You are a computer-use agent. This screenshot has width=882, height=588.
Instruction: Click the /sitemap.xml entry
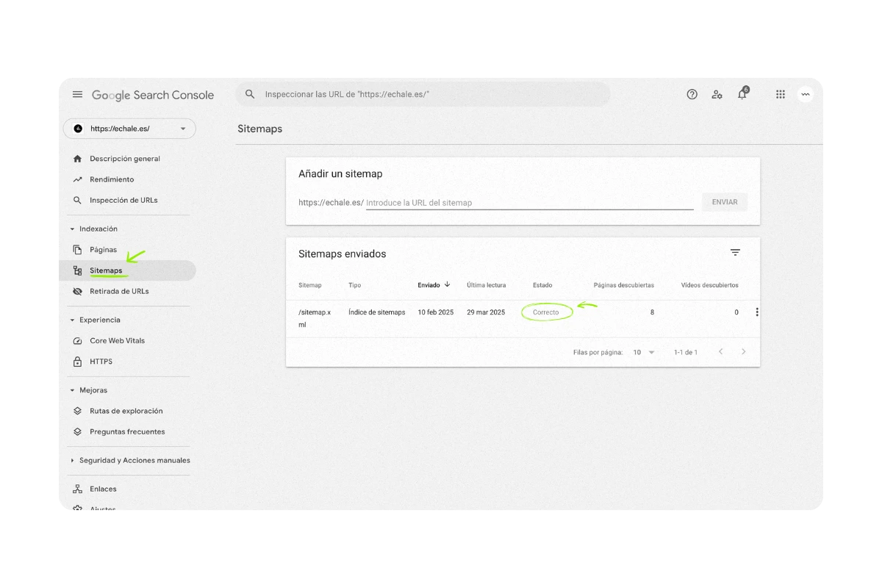(315, 318)
